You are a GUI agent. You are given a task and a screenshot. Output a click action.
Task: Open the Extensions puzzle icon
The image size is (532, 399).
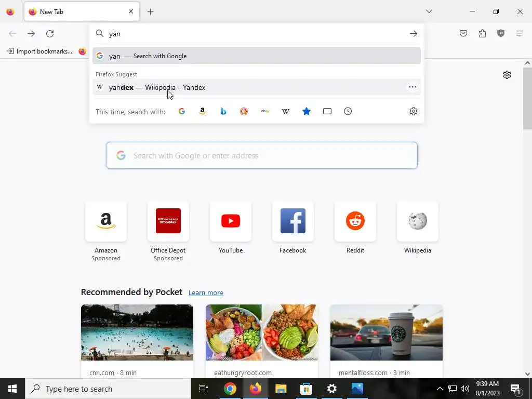click(x=482, y=33)
